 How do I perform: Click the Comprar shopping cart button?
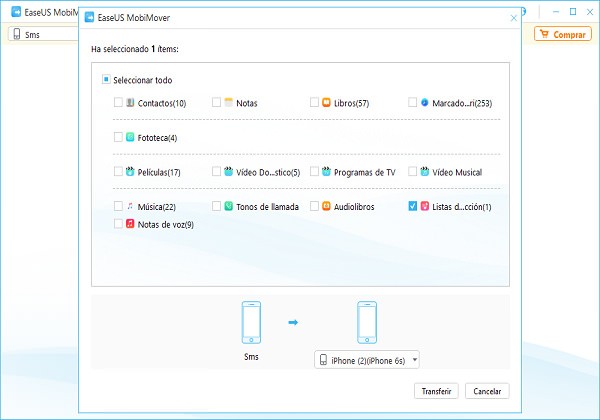pyautogui.click(x=563, y=34)
